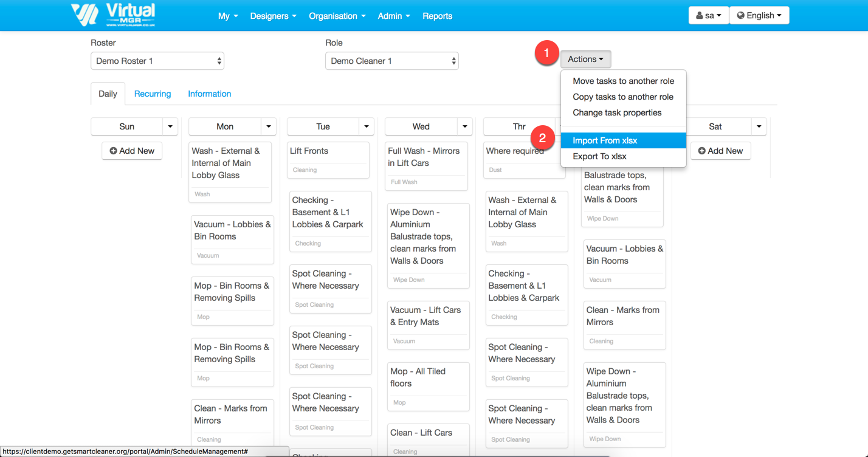Switch to the Information tab
The height and width of the screenshot is (457, 868).
point(209,94)
